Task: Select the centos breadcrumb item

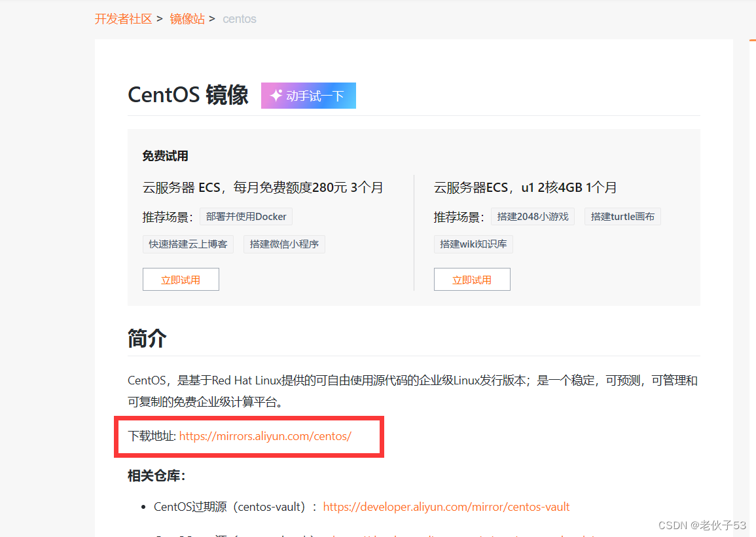Action: 239,19
